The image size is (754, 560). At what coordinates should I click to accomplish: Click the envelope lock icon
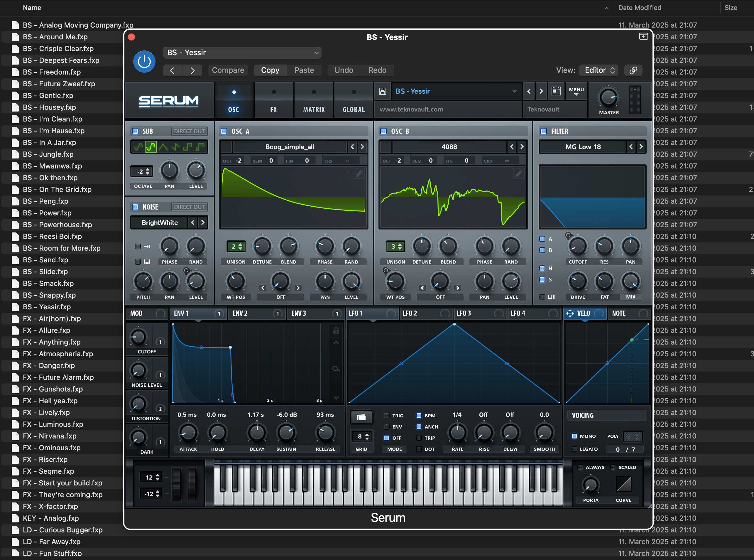pos(336,330)
